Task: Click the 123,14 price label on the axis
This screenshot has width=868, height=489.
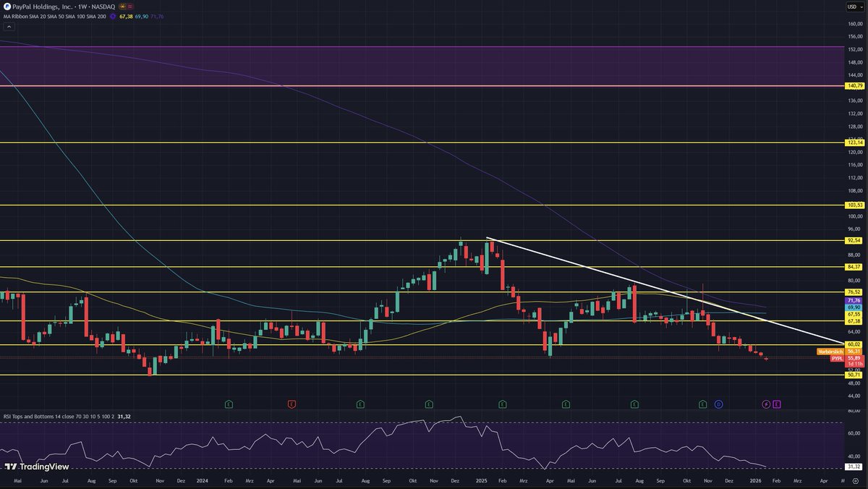Action: pos(854,143)
